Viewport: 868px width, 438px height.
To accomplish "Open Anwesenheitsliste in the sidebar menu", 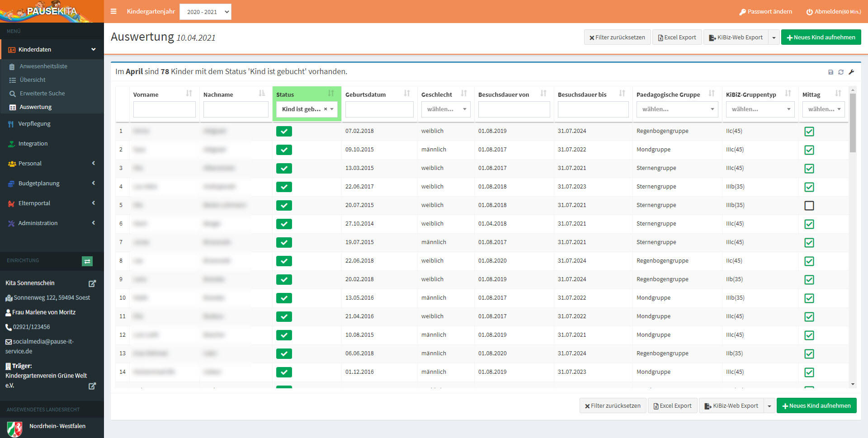I will pyautogui.click(x=43, y=66).
